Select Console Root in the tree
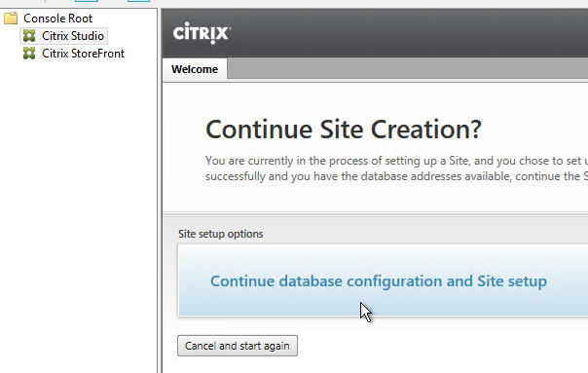This screenshot has height=373, width=588. coord(57,18)
